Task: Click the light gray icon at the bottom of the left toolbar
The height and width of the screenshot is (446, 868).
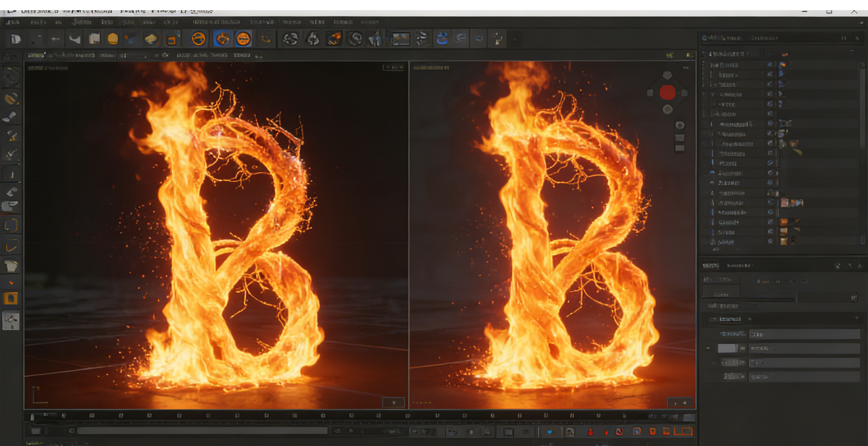Action: tap(11, 320)
